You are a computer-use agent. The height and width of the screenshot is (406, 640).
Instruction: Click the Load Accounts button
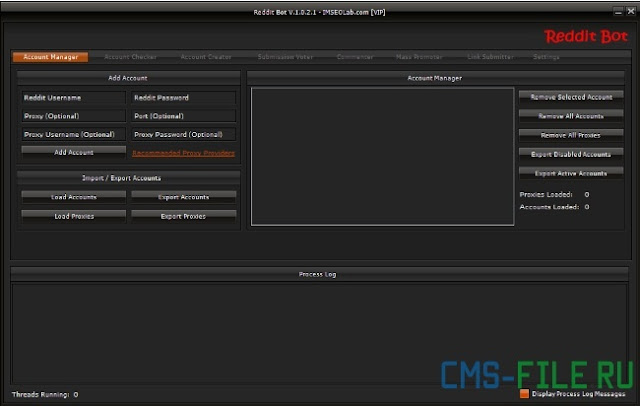pyautogui.click(x=73, y=197)
